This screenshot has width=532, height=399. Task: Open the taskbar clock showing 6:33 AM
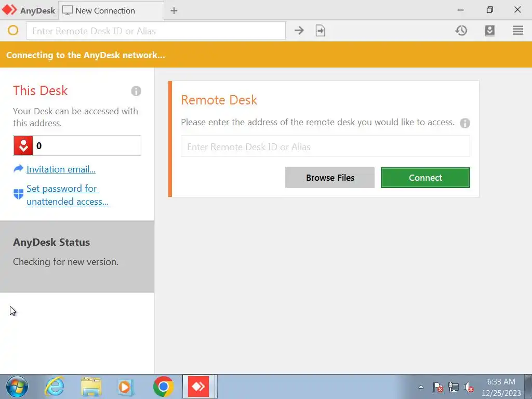pyautogui.click(x=501, y=387)
